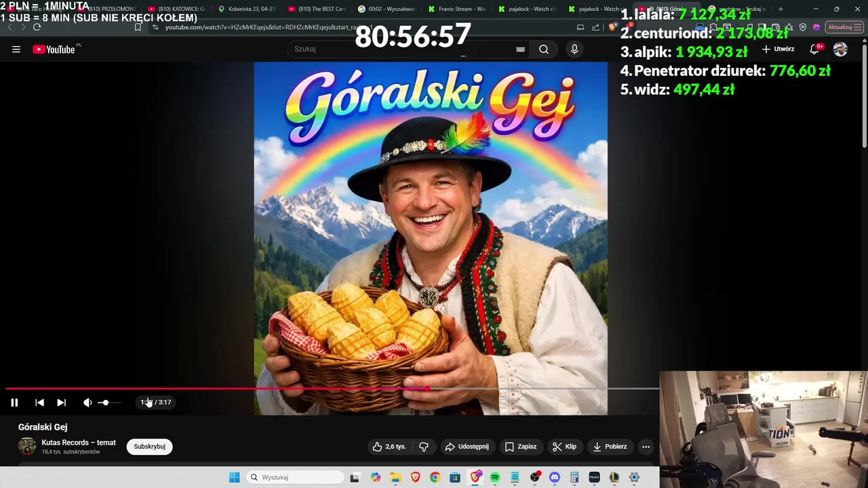The height and width of the screenshot is (488, 868).
Task: Click the Kutas Records channel avatar
Action: (27, 447)
